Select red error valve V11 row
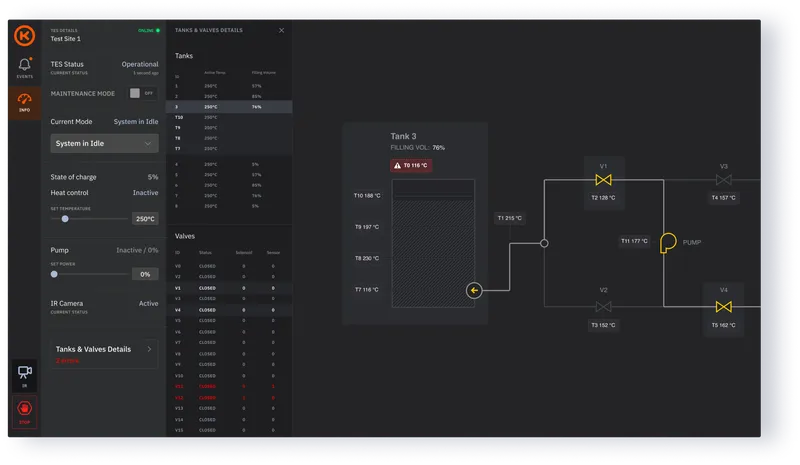 tap(229, 386)
